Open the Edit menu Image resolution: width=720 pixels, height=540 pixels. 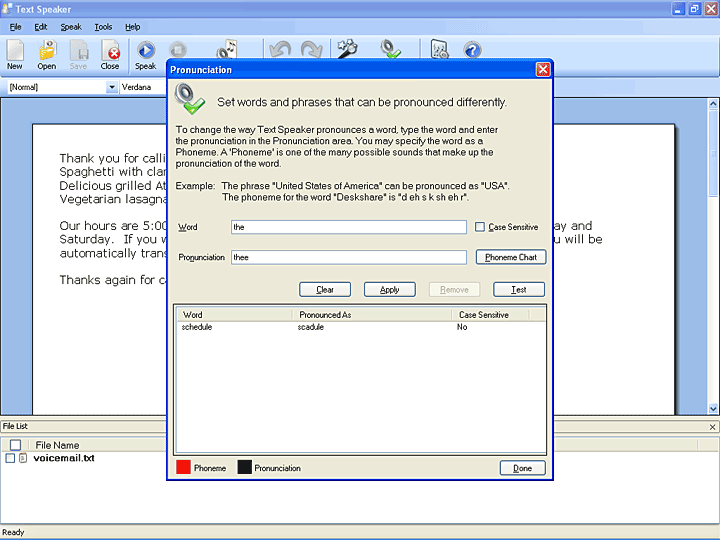(x=40, y=27)
